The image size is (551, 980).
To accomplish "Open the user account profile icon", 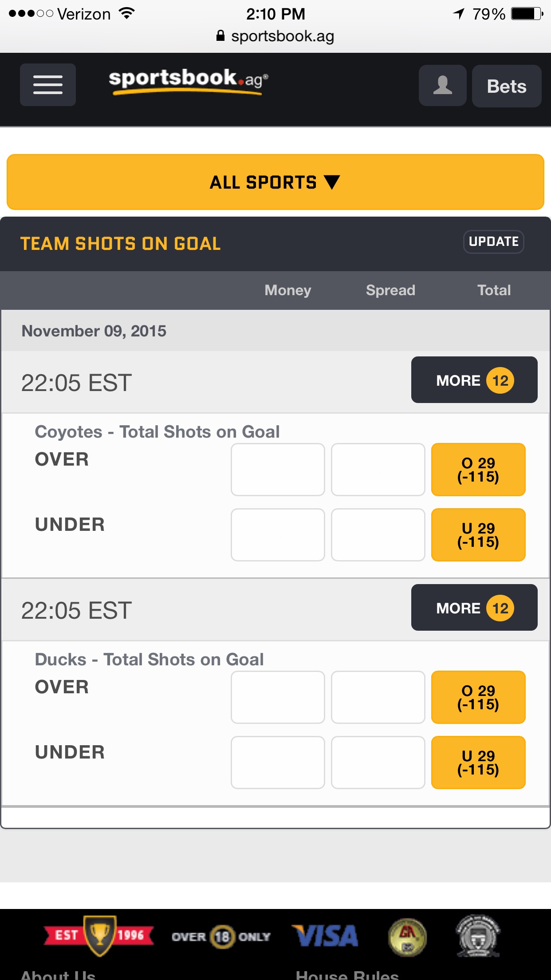I will [442, 86].
